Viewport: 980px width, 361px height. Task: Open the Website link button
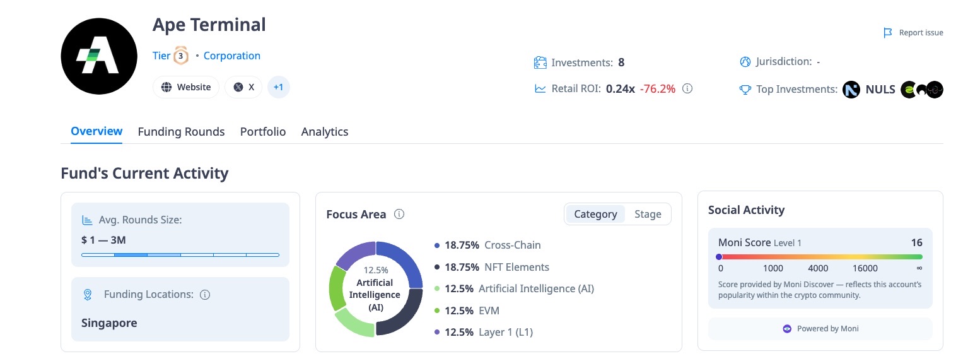(186, 87)
